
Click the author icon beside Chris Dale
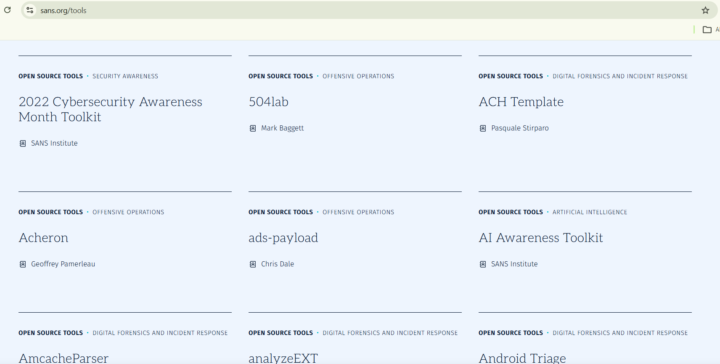coord(253,264)
